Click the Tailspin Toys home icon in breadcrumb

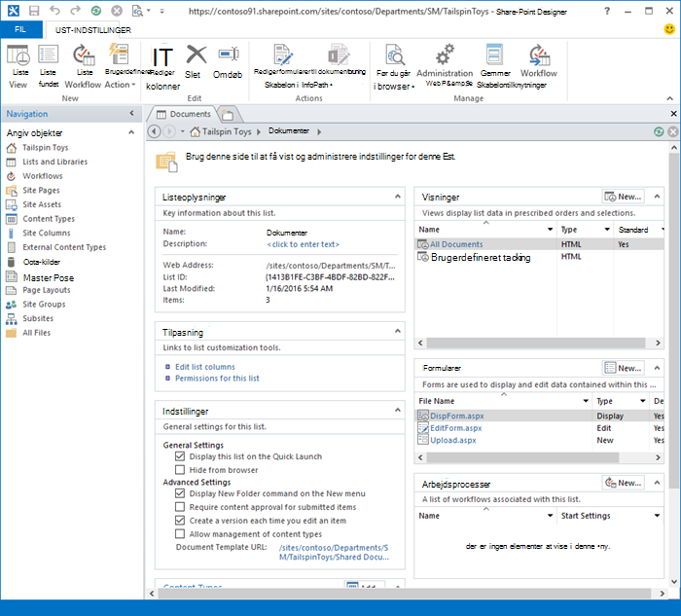196,131
